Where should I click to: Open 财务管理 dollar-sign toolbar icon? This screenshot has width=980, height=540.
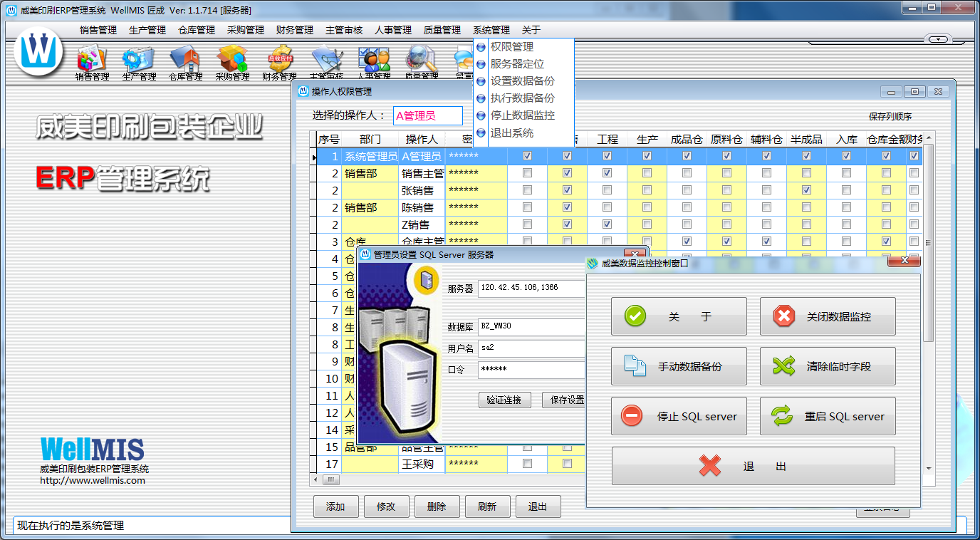click(279, 58)
